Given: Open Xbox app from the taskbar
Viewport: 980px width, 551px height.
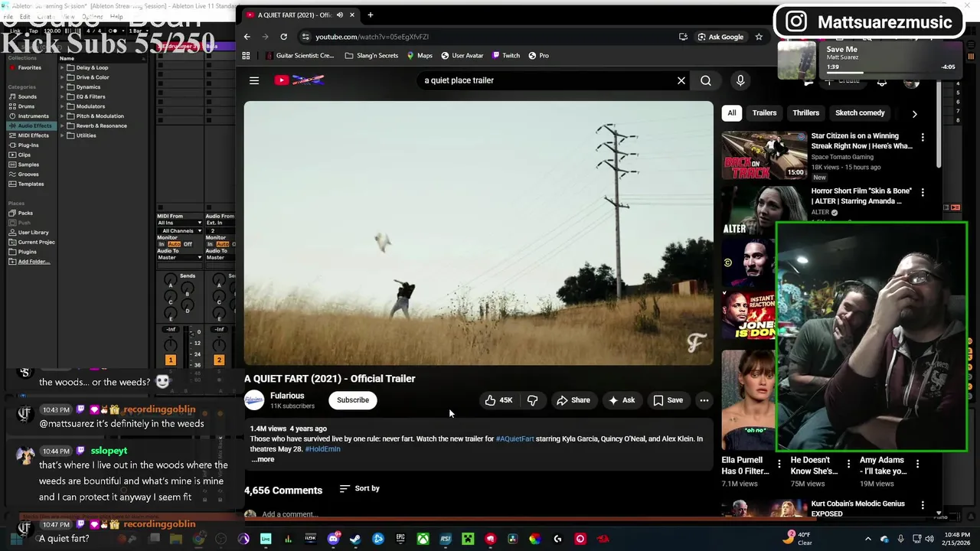Looking at the screenshot, I should coord(423,539).
